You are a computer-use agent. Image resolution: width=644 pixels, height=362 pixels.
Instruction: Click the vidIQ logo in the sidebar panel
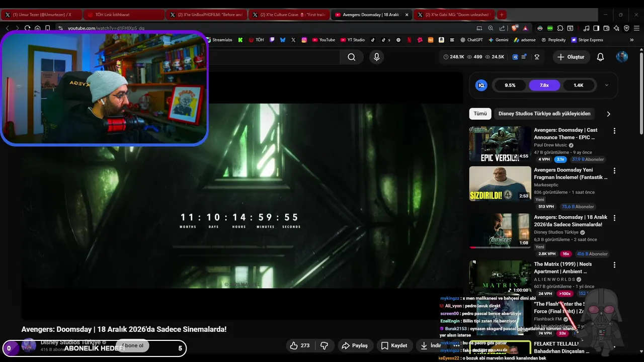click(481, 85)
